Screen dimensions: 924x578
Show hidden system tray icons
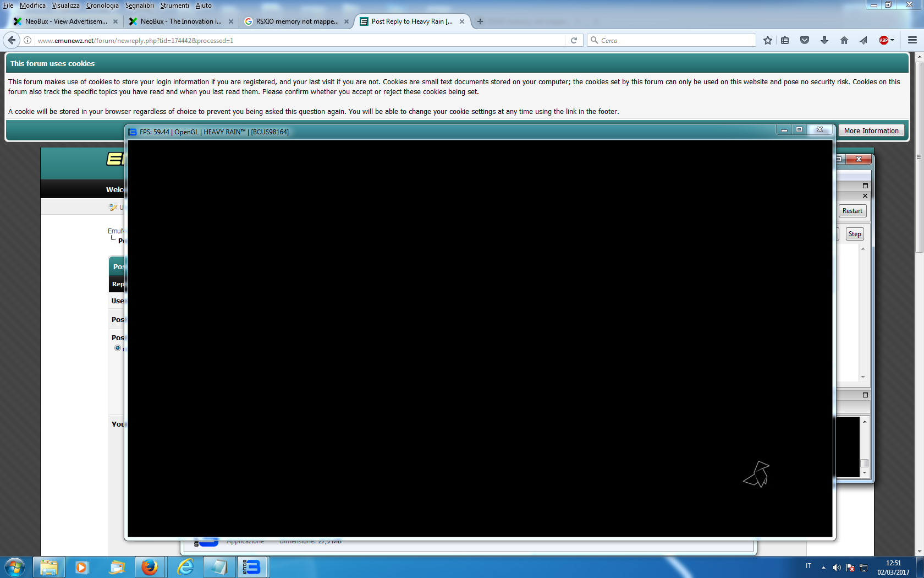[823, 568]
